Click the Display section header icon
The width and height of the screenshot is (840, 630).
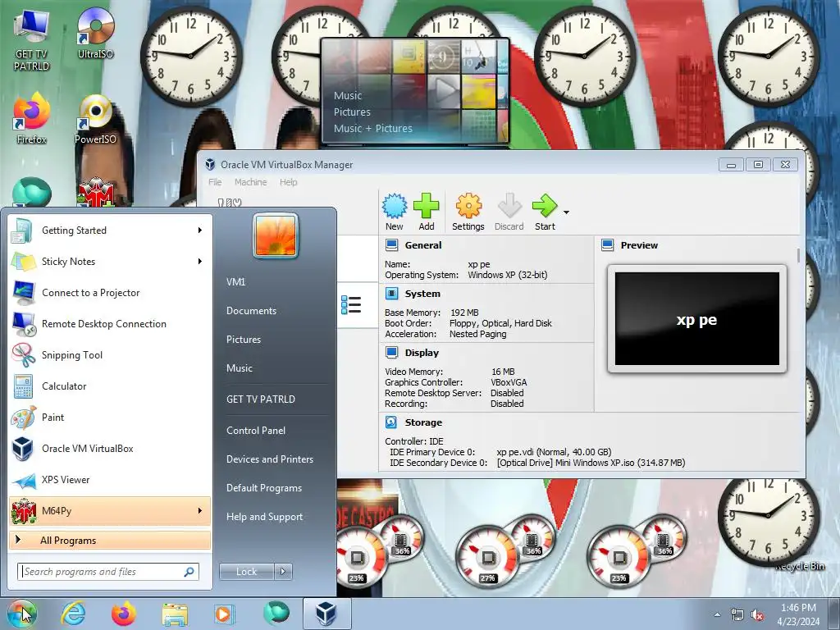[x=391, y=353]
